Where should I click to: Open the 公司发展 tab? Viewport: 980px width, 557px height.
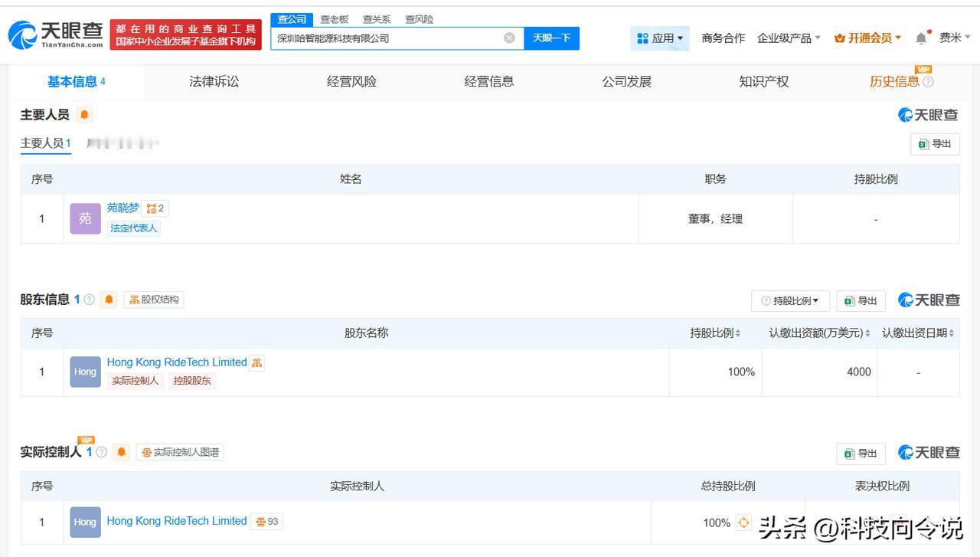[626, 82]
